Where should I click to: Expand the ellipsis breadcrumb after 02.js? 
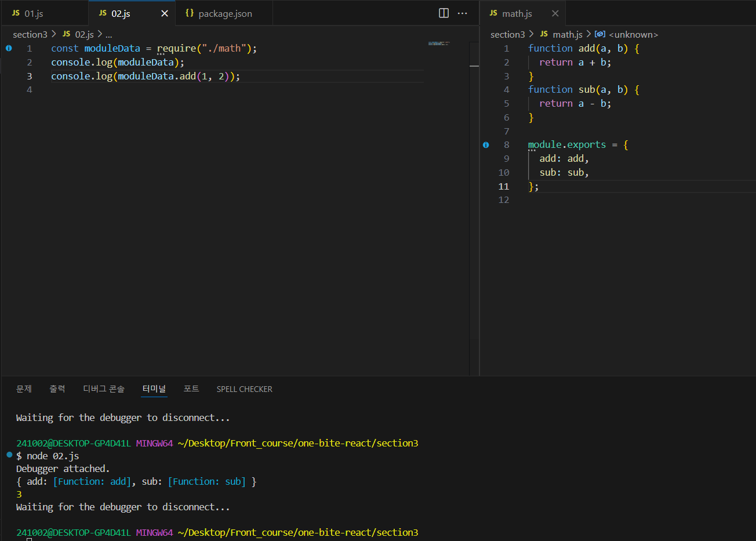pos(109,35)
